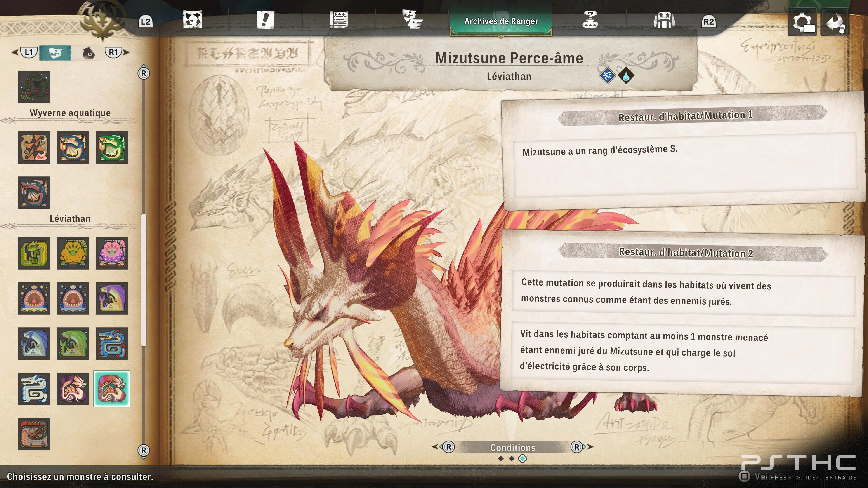Select the purple-finned Somnacanth icon

pyautogui.click(x=112, y=298)
